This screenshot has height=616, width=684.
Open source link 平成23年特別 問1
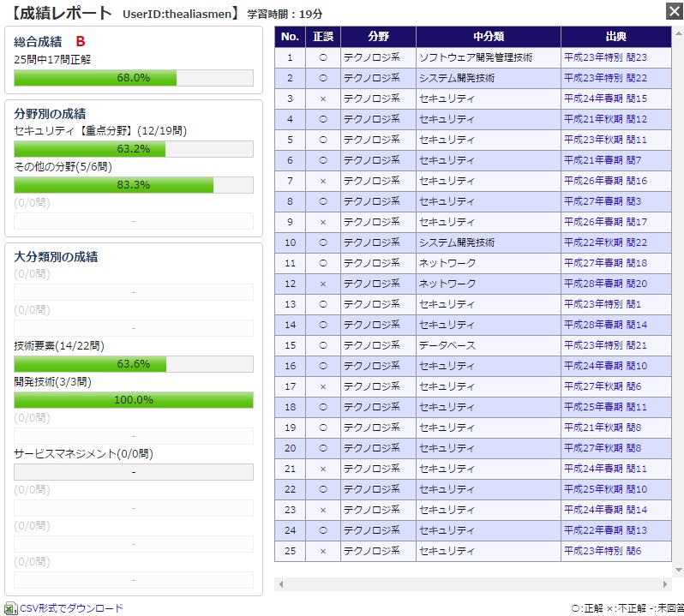[x=603, y=304]
